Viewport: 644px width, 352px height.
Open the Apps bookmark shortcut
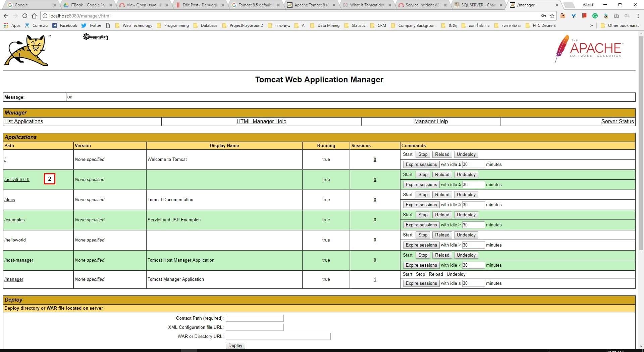point(12,26)
